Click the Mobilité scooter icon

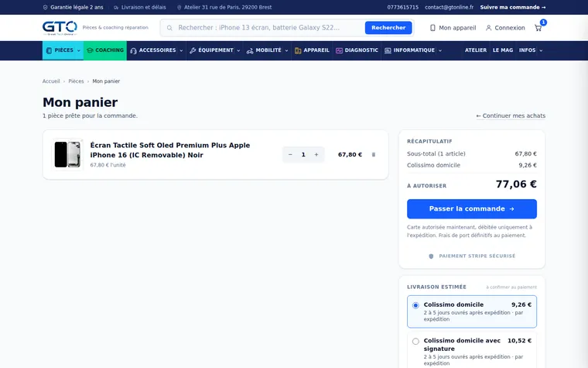coord(250,50)
